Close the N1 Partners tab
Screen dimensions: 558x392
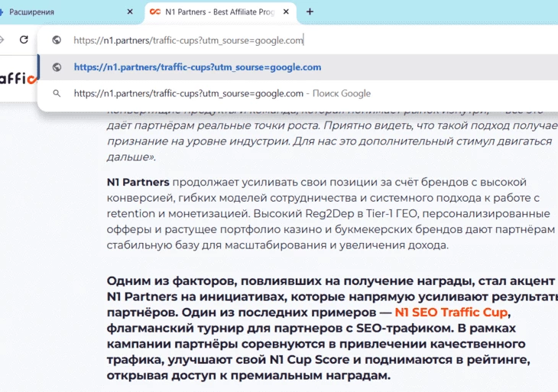pyautogui.click(x=287, y=11)
